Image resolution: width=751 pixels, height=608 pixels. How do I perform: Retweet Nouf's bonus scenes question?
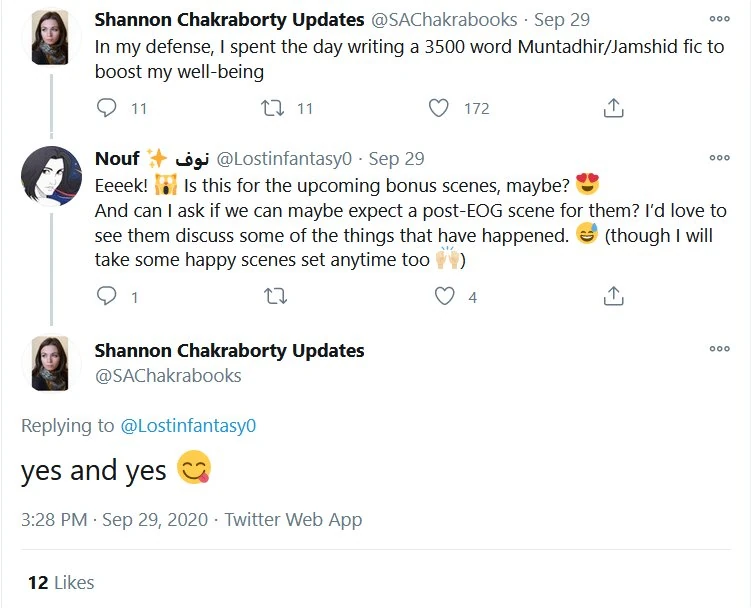[x=273, y=296]
